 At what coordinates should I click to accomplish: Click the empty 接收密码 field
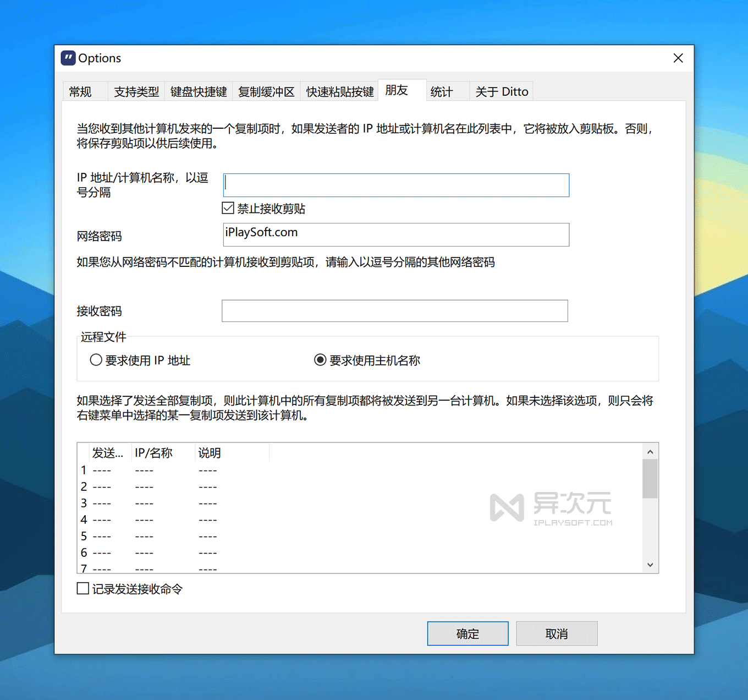[395, 311]
